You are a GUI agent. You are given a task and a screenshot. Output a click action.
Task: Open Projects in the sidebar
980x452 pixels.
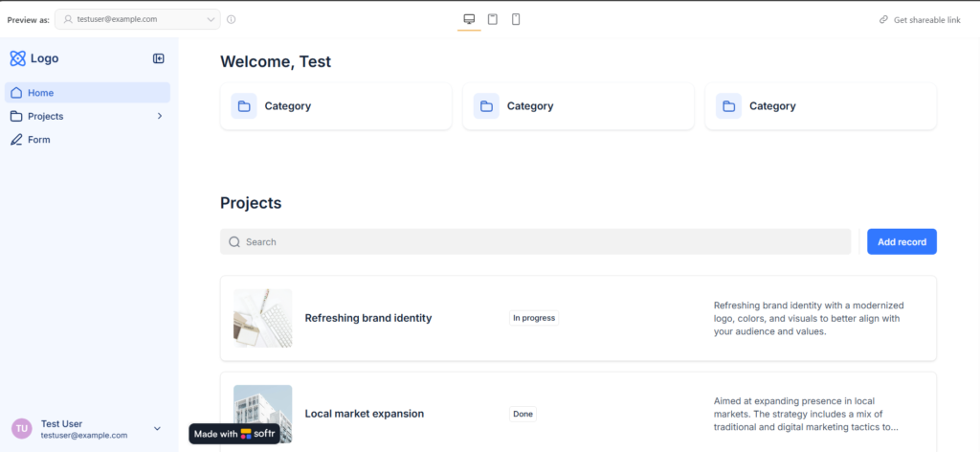coord(87,116)
